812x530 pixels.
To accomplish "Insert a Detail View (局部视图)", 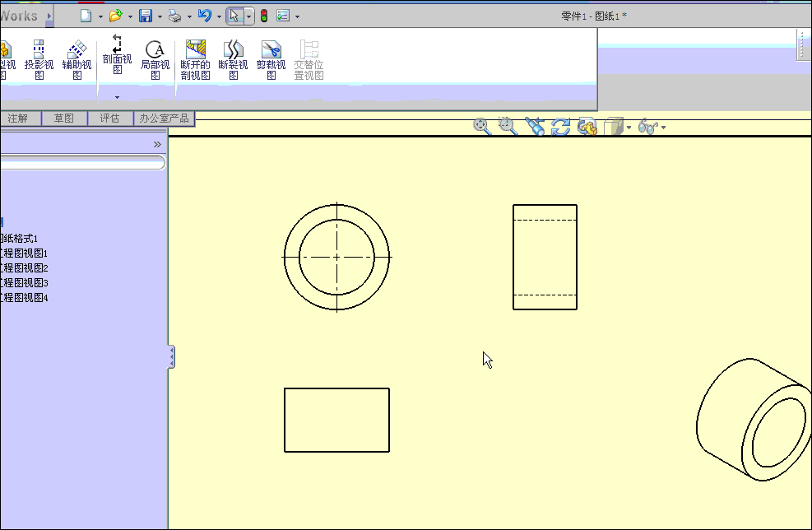I will [x=155, y=59].
